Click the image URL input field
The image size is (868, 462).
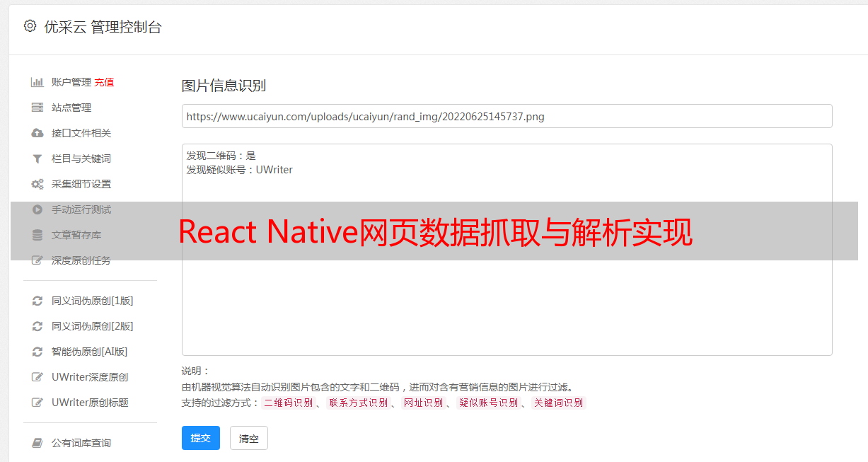click(x=507, y=116)
